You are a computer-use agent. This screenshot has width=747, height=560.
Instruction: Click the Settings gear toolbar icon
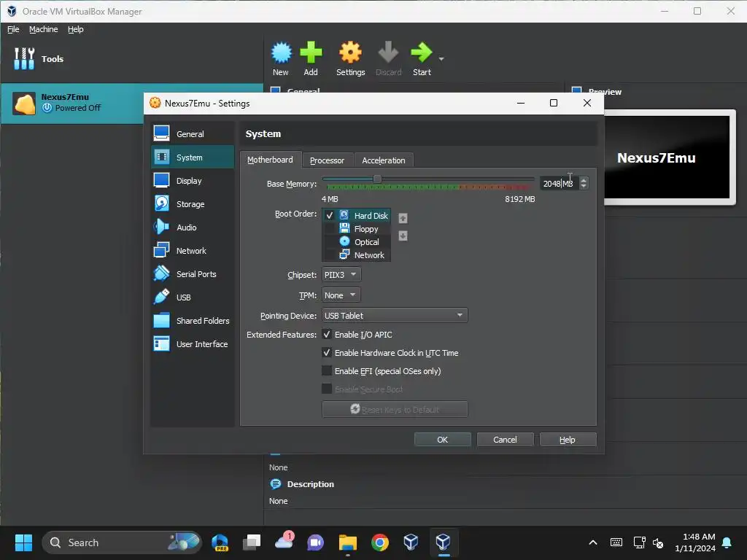click(350, 52)
